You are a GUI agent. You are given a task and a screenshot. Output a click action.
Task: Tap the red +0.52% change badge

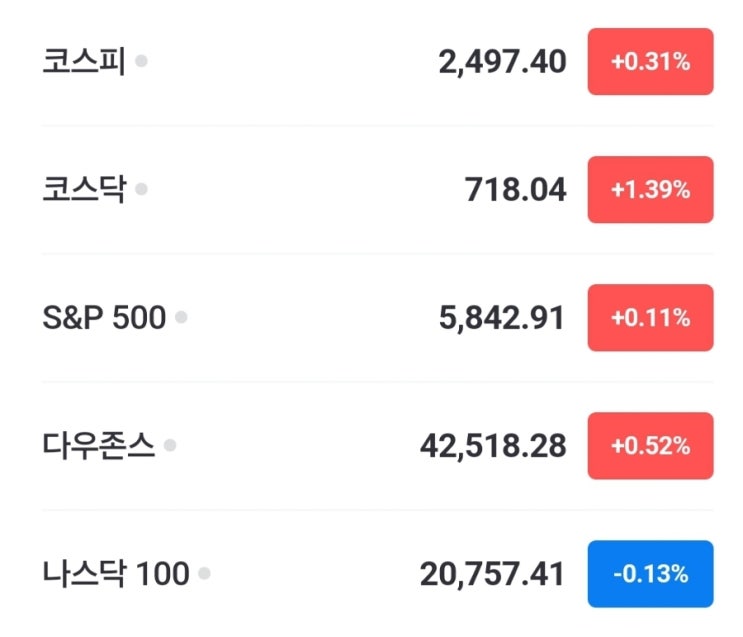[x=650, y=446]
